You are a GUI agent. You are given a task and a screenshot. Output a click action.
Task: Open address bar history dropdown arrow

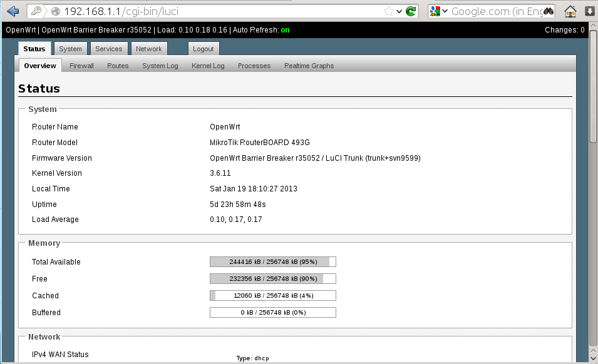coord(399,11)
